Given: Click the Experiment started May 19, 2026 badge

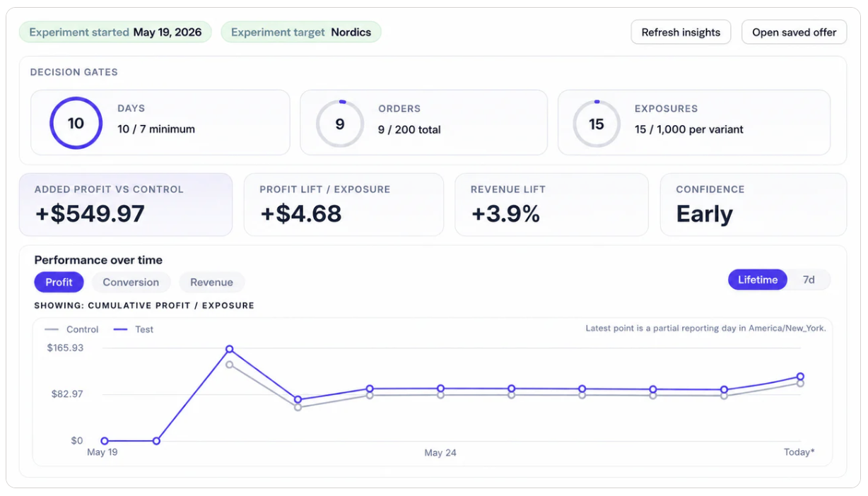Looking at the screenshot, I should (115, 32).
